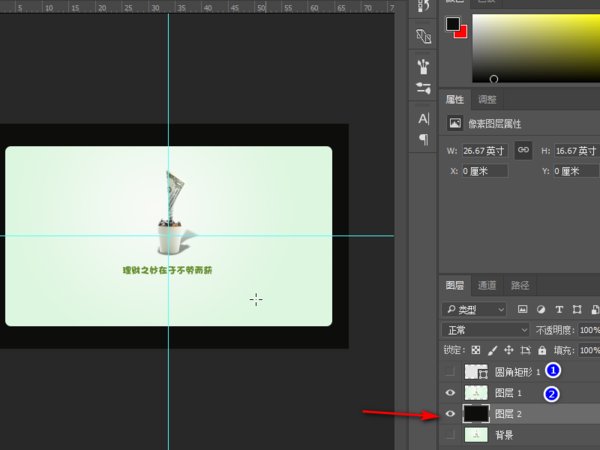Click the link width and height icon

pyautogui.click(x=523, y=150)
